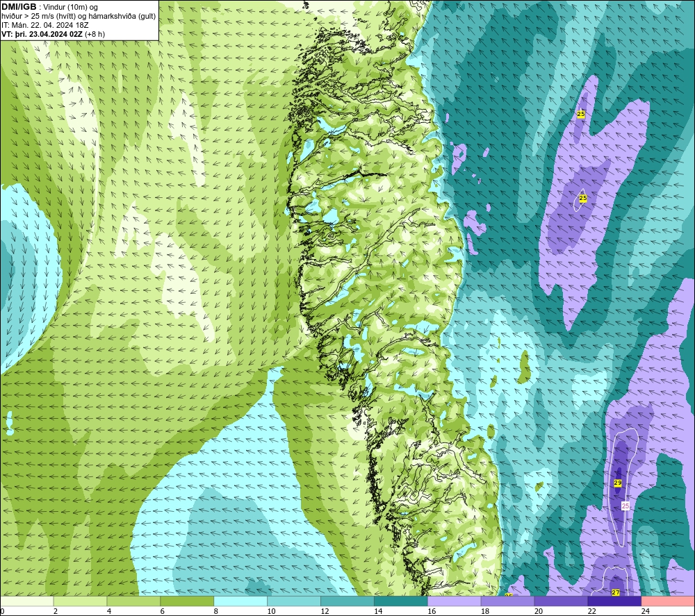Click the yellow 27 maximum gust label
The image size is (695, 616).
[615, 592]
